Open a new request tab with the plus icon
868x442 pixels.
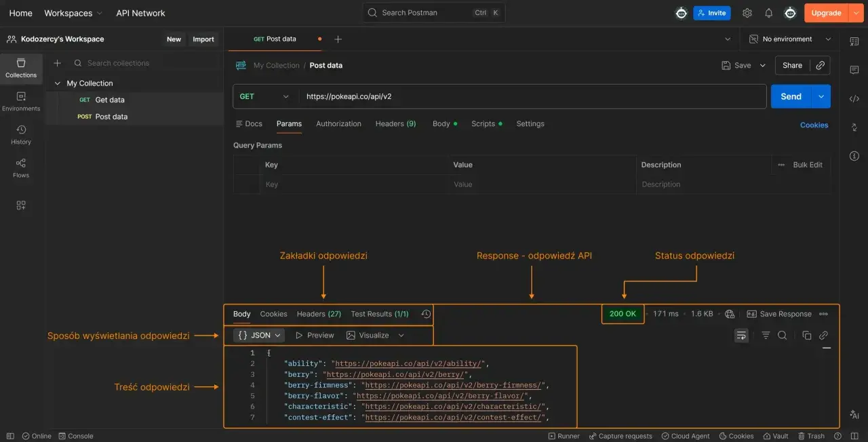click(338, 39)
